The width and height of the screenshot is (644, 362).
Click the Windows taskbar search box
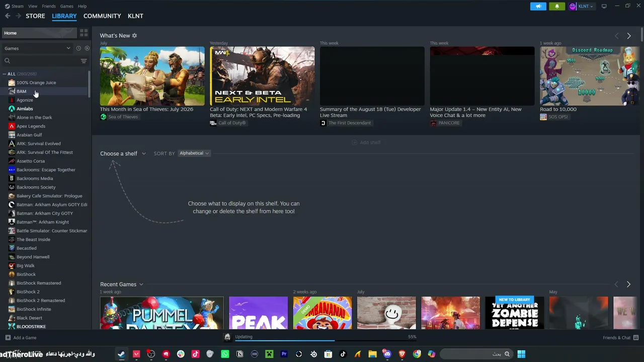click(x=475, y=354)
